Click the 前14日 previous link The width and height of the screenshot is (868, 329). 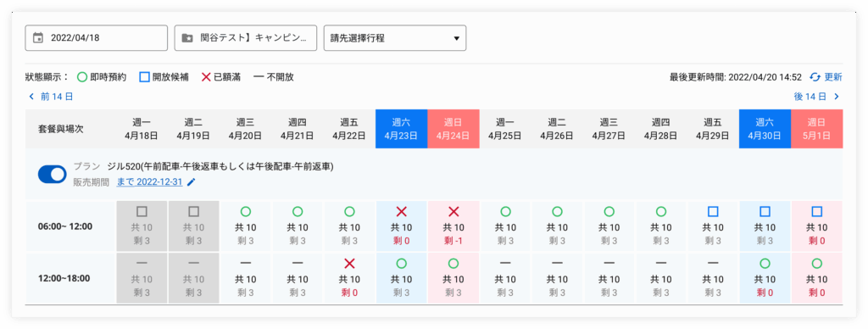pyautogui.click(x=51, y=97)
